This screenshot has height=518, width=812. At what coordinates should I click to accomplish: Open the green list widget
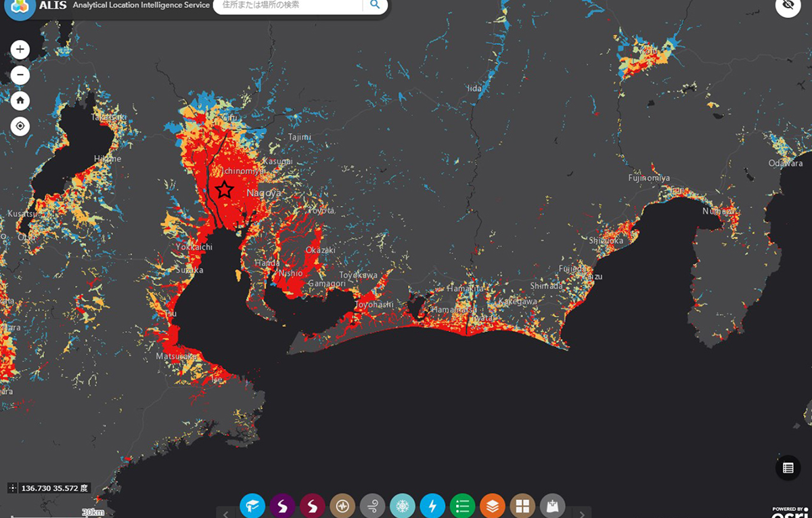tap(463, 505)
